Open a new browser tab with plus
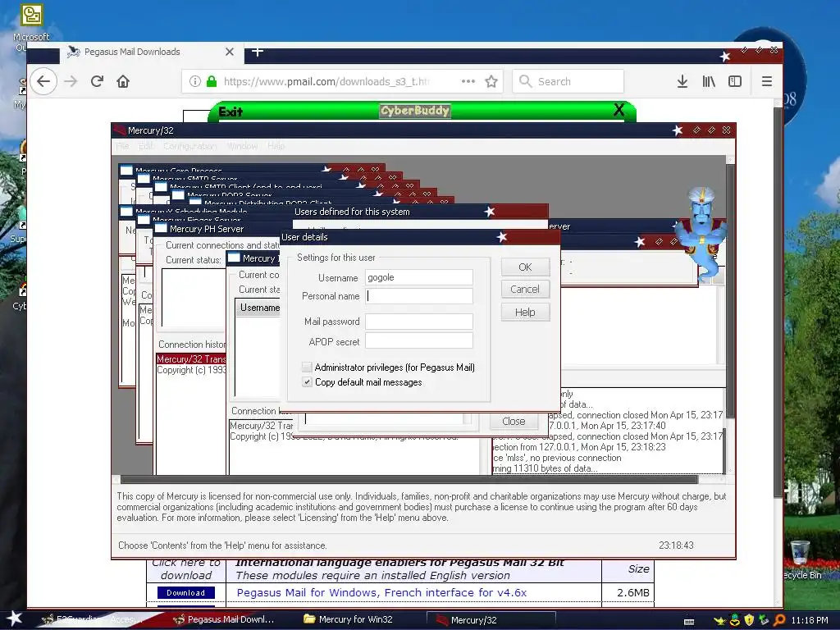Screen dimensions: 840x630 click(257, 52)
